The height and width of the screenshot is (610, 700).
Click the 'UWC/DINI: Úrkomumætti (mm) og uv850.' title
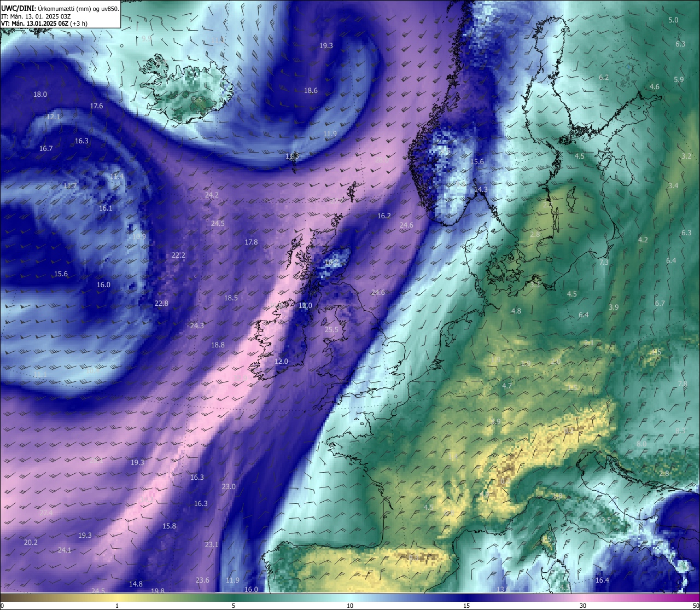point(60,9)
